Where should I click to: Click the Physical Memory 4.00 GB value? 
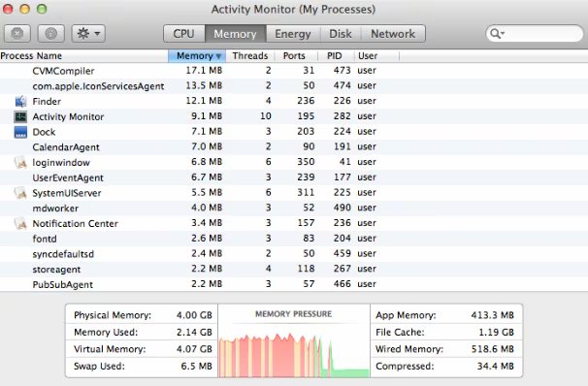(194, 315)
